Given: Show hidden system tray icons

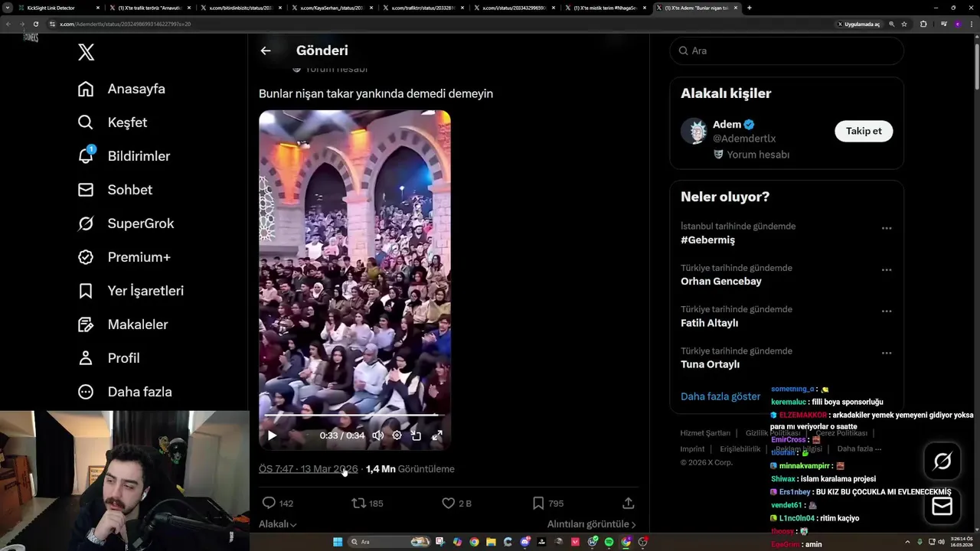Looking at the screenshot, I should [x=908, y=542].
